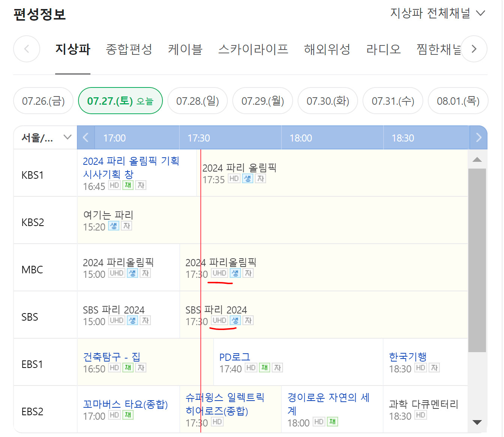Open the 서울 region dropdown
Viewport: 504px width, 437px height.
click(46, 138)
